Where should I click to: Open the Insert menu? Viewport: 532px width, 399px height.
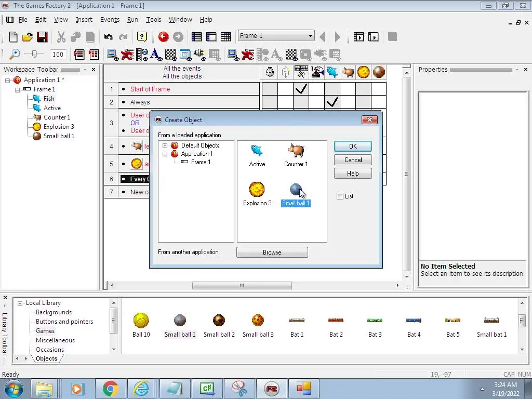[x=84, y=20]
